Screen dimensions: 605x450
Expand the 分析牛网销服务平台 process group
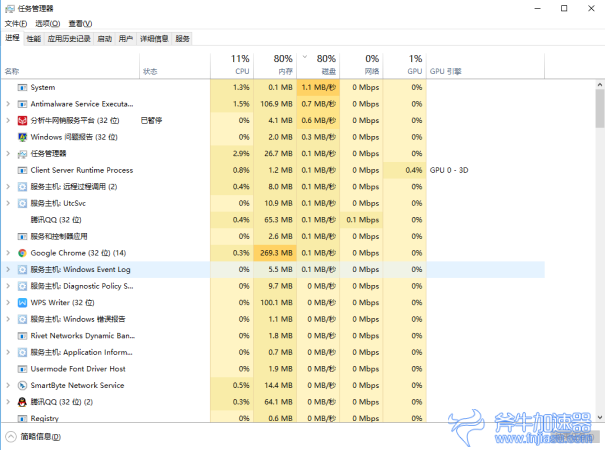point(8,121)
